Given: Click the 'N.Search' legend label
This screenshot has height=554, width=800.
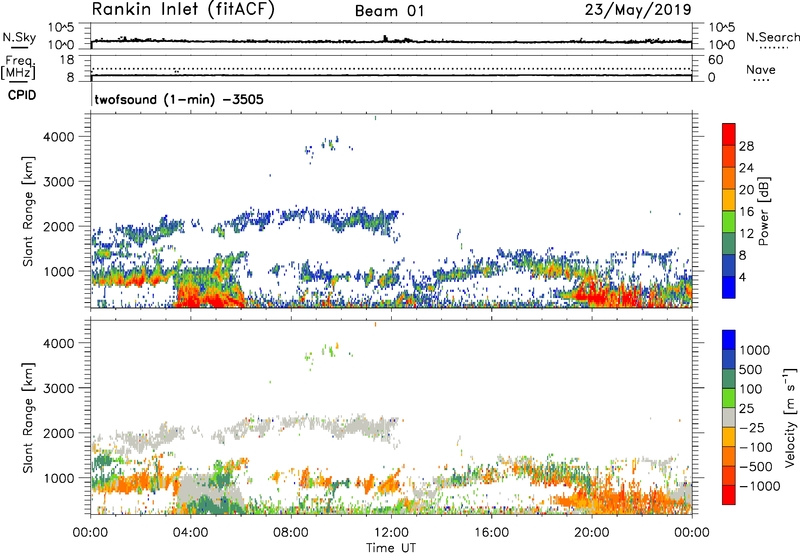Looking at the screenshot, I should point(773,37).
